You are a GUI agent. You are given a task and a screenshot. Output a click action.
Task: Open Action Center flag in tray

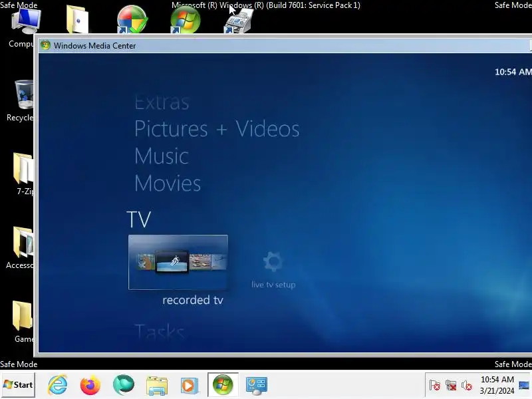pos(435,386)
